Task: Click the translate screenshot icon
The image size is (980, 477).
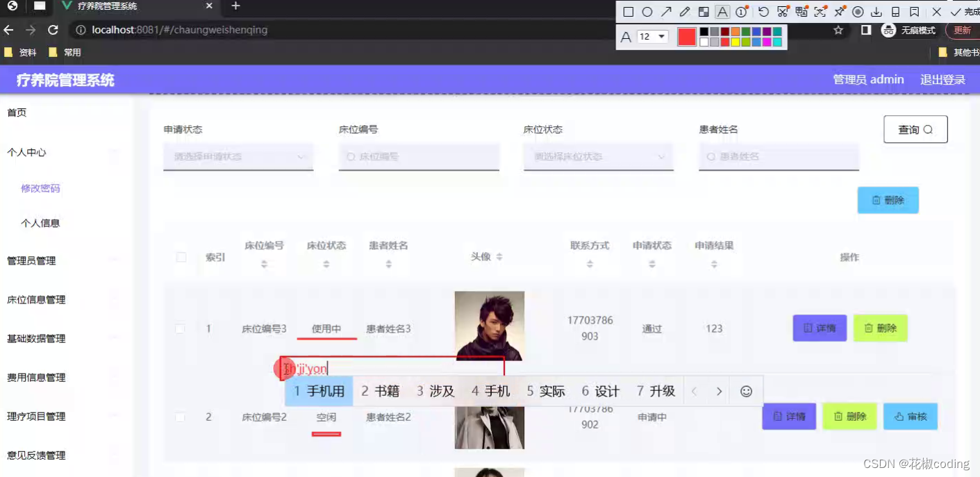Action: (x=802, y=12)
